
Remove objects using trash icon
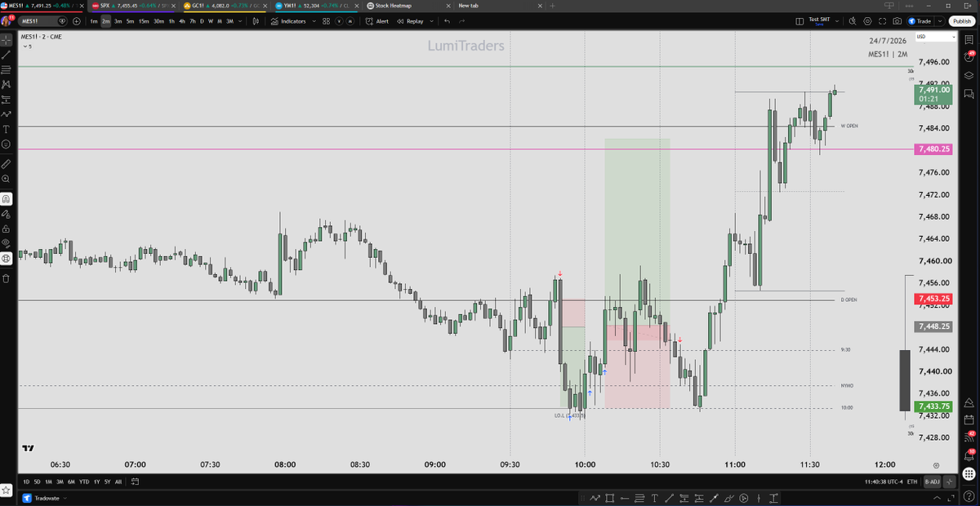6,278
